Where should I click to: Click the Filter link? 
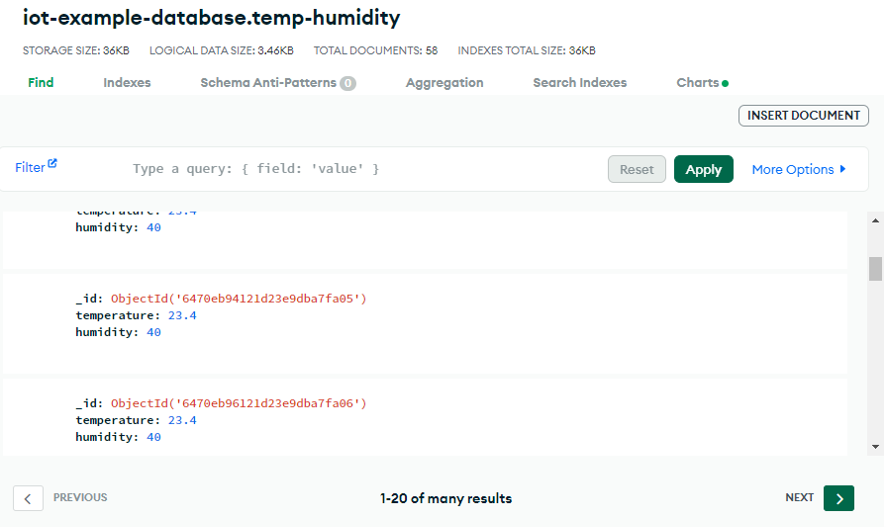pyautogui.click(x=30, y=168)
